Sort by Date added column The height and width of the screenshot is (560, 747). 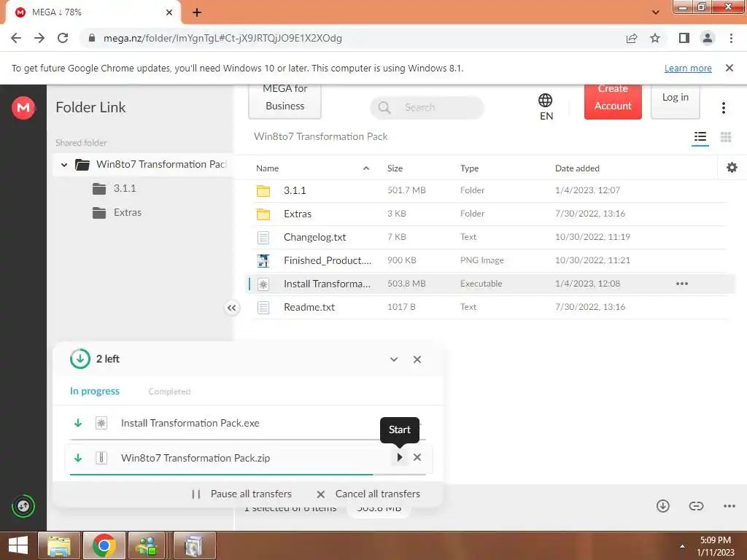tap(577, 168)
